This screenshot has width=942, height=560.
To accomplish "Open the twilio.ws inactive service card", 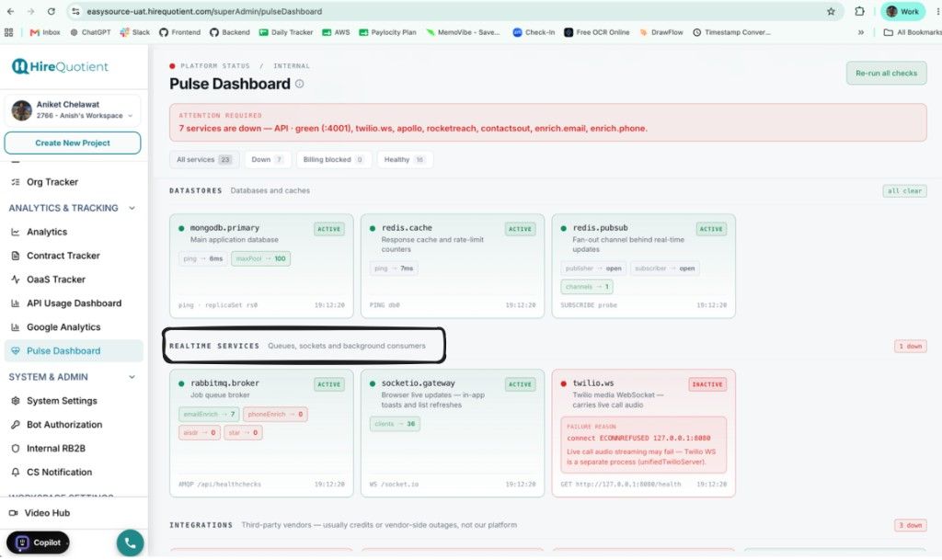I will (643, 433).
